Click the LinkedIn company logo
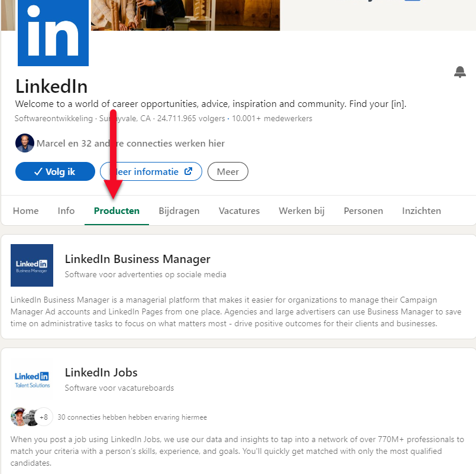The height and width of the screenshot is (474, 476). coord(53,33)
